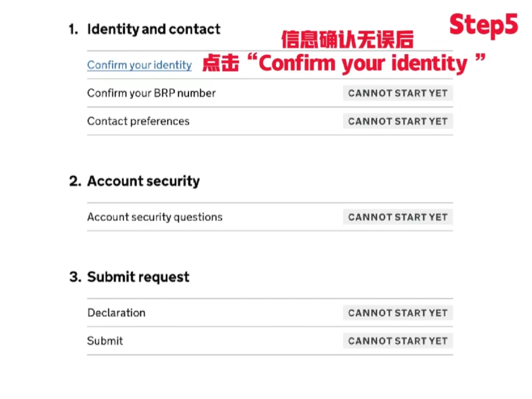Open the Confirm your identity link
The width and height of the screenshot is (532, 399).
[x=139, y=65]
